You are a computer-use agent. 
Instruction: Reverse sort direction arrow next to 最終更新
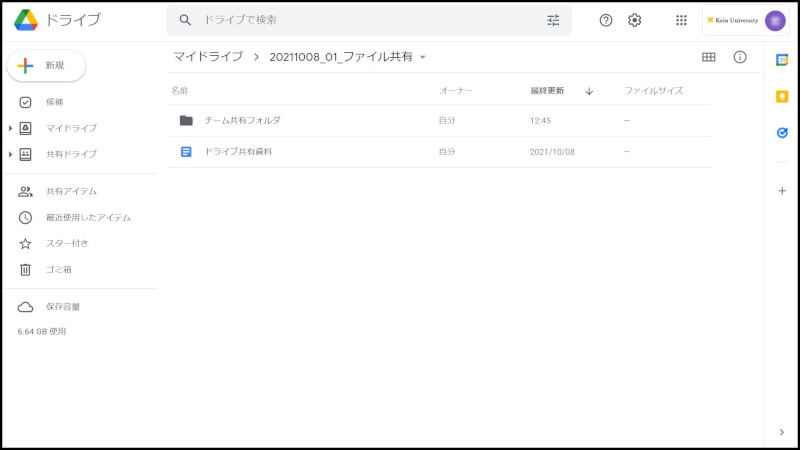(x=589, y=91)
